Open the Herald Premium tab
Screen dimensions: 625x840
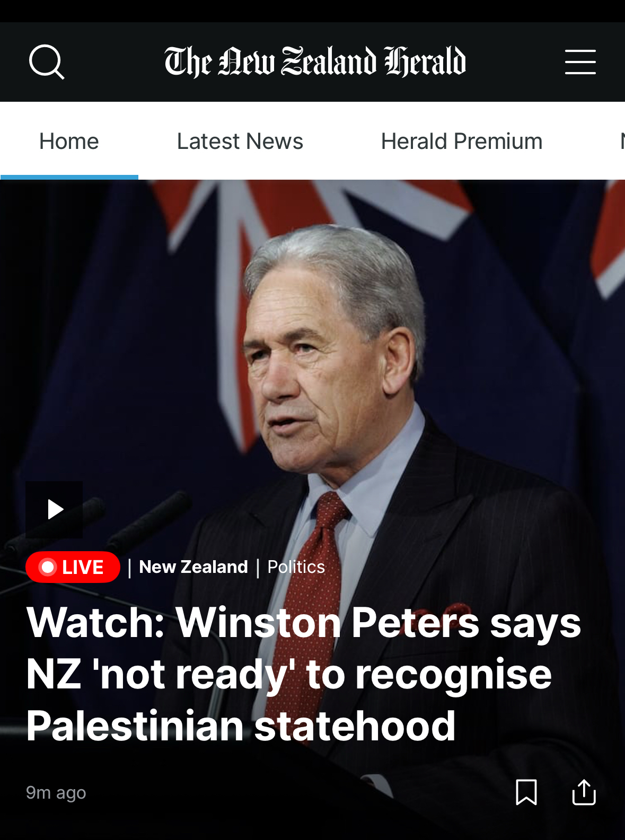(461, 142)
